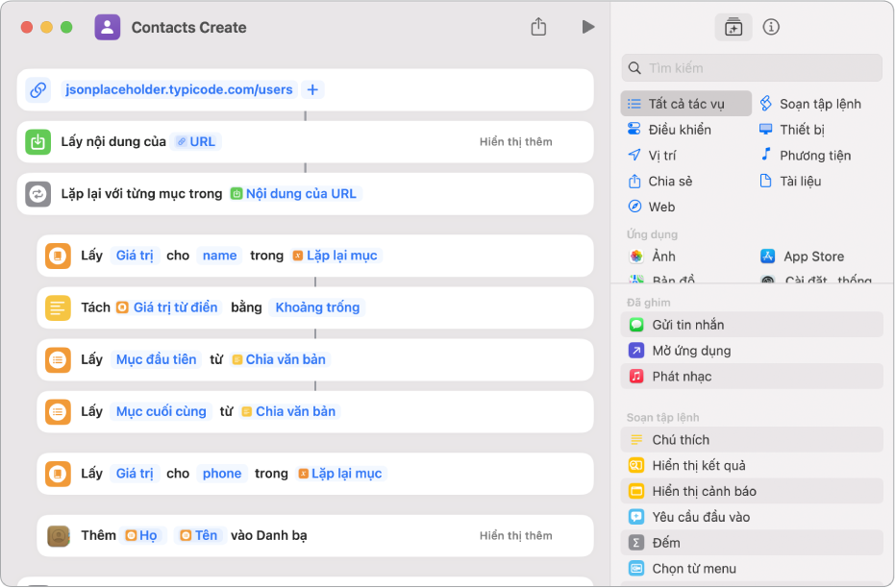Click the repeat action loop icon
Image resolution: width=895 pixels, height=588 pixels.
38,194
